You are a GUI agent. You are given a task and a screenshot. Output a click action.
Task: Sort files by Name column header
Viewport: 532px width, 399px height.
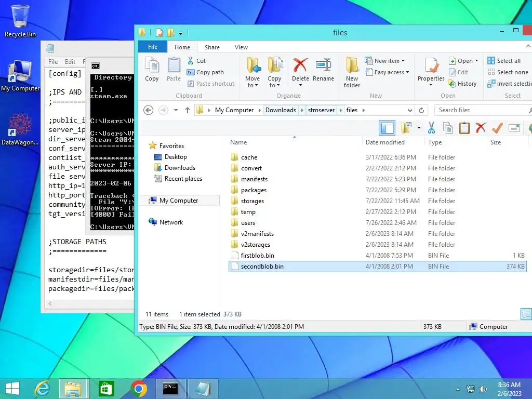(238, 142)
